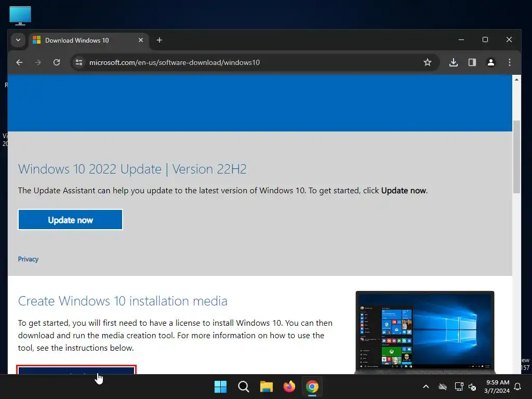This screenshot has height=399, width=532.
Task: Click the Windows 10 2022 Update heading
Action: [x=132, y=169]
